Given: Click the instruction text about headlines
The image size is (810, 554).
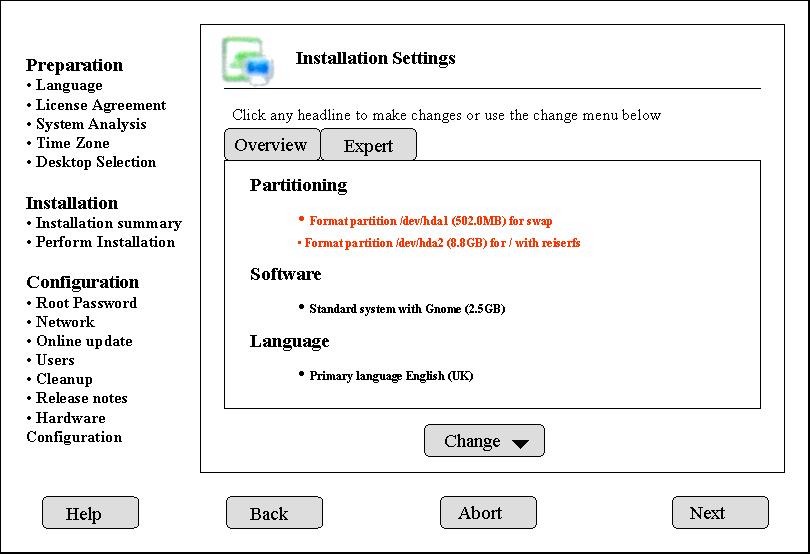Looking at the screenshot, I should [446, 115].
